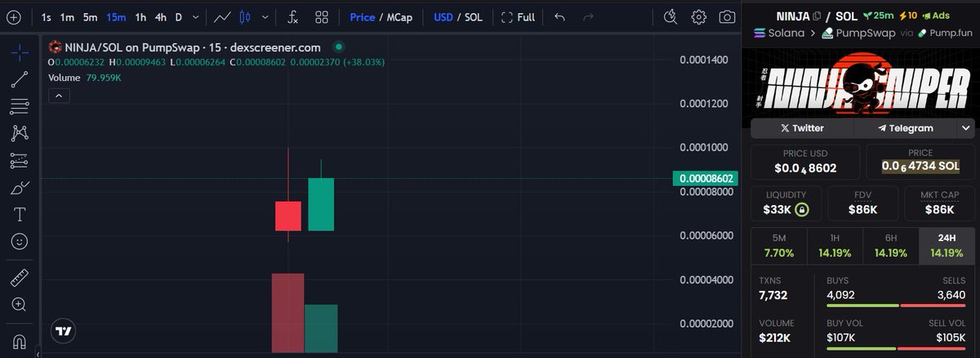Open chart settings gear

[x=699, y=16]
